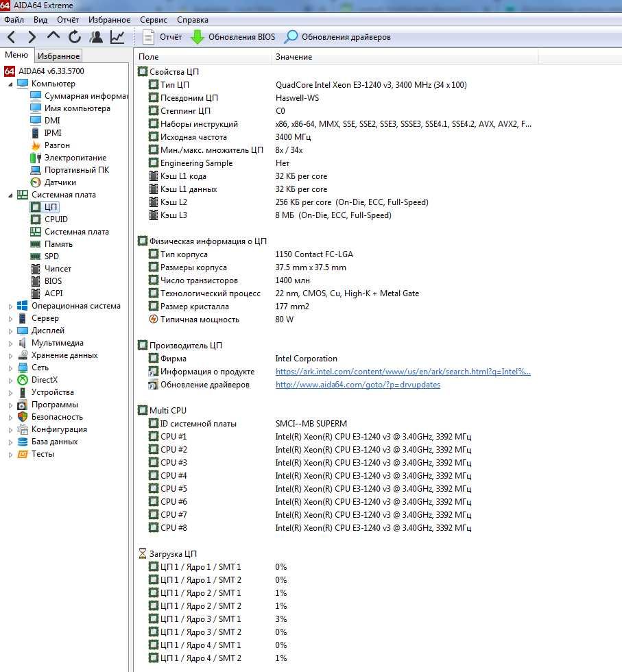
Task: Open Электропитание tree item
Action: (69, 158)
